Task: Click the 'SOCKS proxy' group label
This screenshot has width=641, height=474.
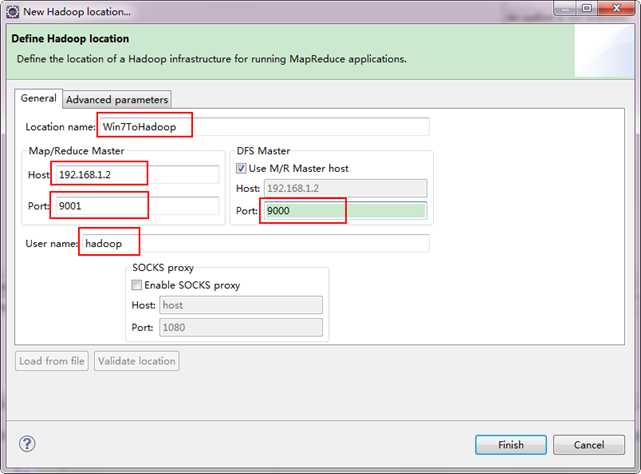Action: click(x=163, y=268)
